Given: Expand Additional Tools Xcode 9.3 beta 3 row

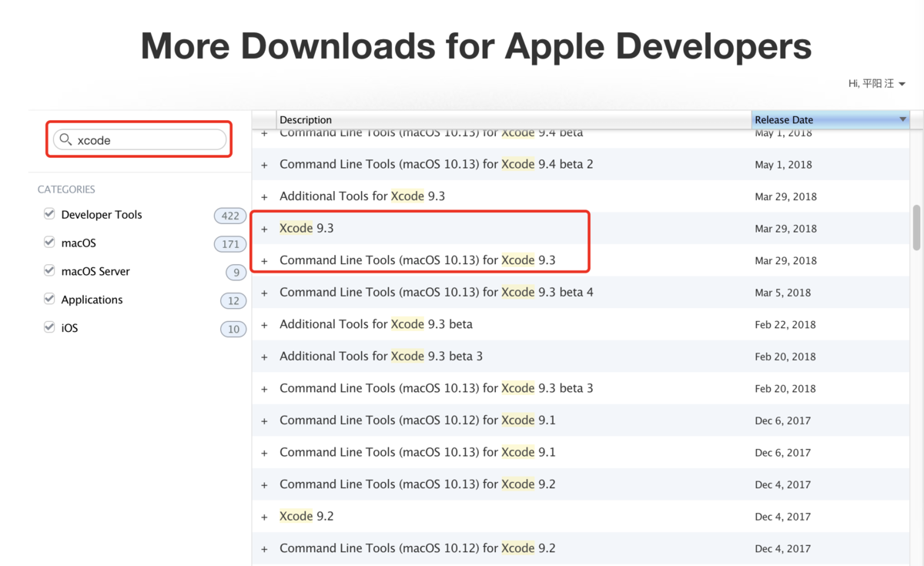Looking at the screenshot, I should pos(264,357).
